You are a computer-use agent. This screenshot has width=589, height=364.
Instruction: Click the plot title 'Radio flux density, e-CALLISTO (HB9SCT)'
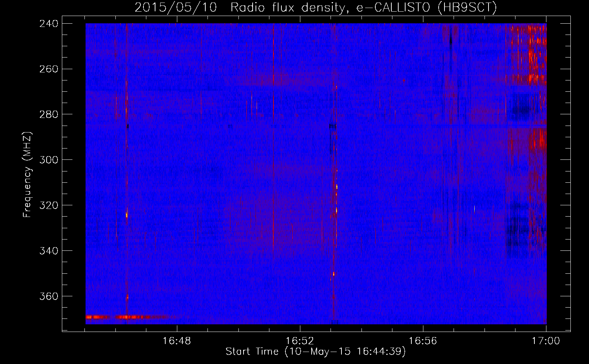point(364,7)
